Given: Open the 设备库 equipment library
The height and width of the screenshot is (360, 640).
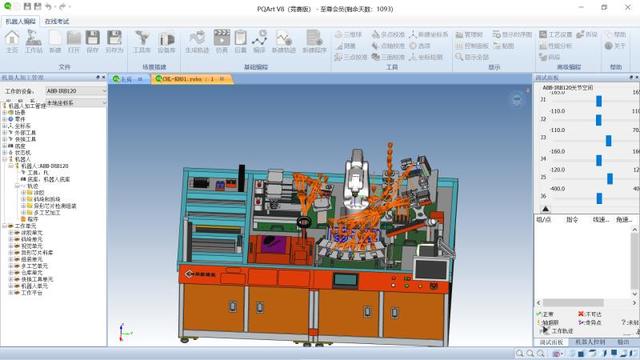Looking at the screenshot, I should (166, 42).
